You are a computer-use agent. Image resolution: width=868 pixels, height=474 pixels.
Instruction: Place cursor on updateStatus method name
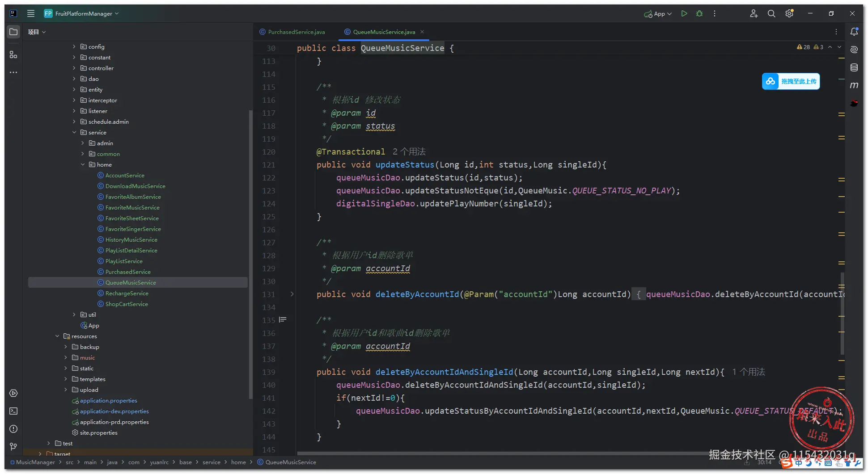pos(405,164)
